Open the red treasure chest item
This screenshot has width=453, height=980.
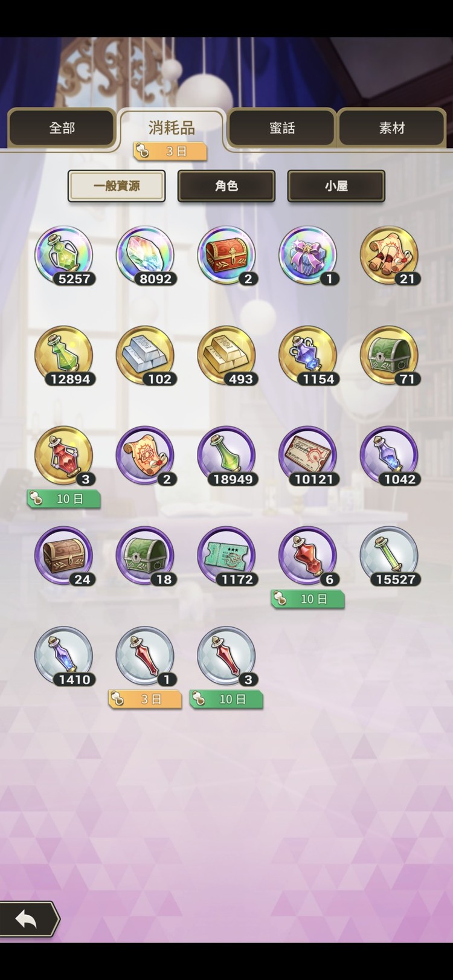(226, 256)
